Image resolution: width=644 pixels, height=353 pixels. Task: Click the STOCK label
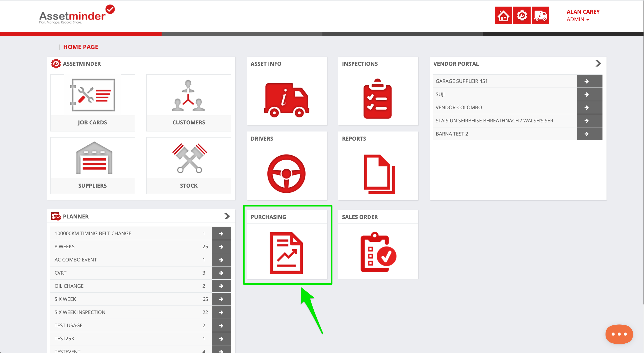(189, 186)
